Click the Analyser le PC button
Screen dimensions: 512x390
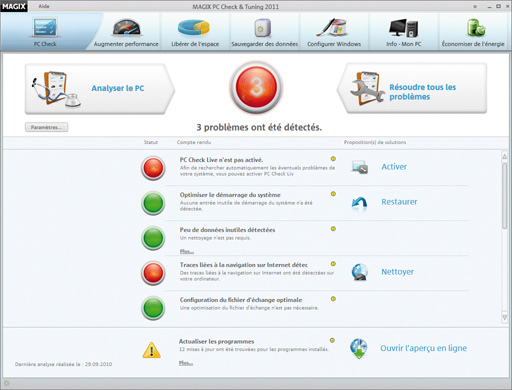(x=99, y=89)
